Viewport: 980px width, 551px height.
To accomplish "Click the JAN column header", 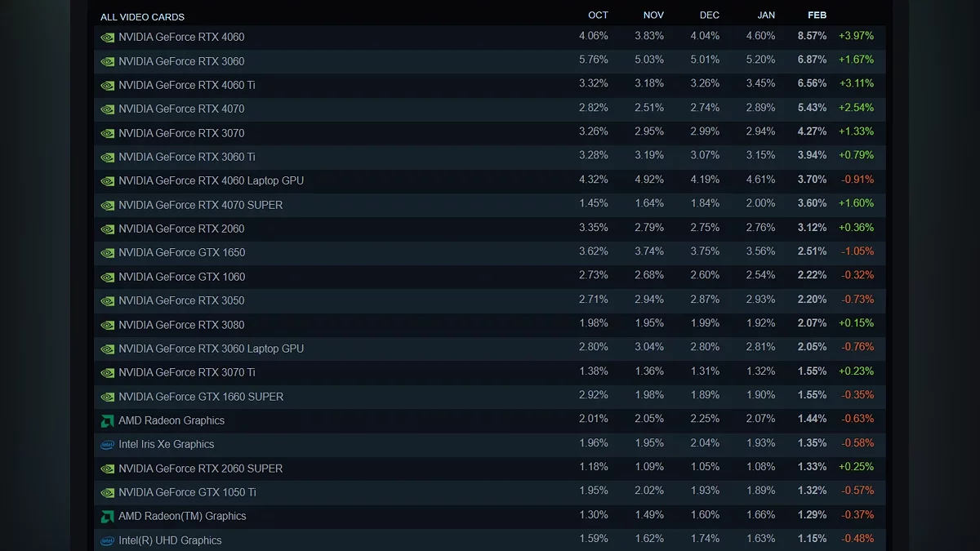I will 766,16.
